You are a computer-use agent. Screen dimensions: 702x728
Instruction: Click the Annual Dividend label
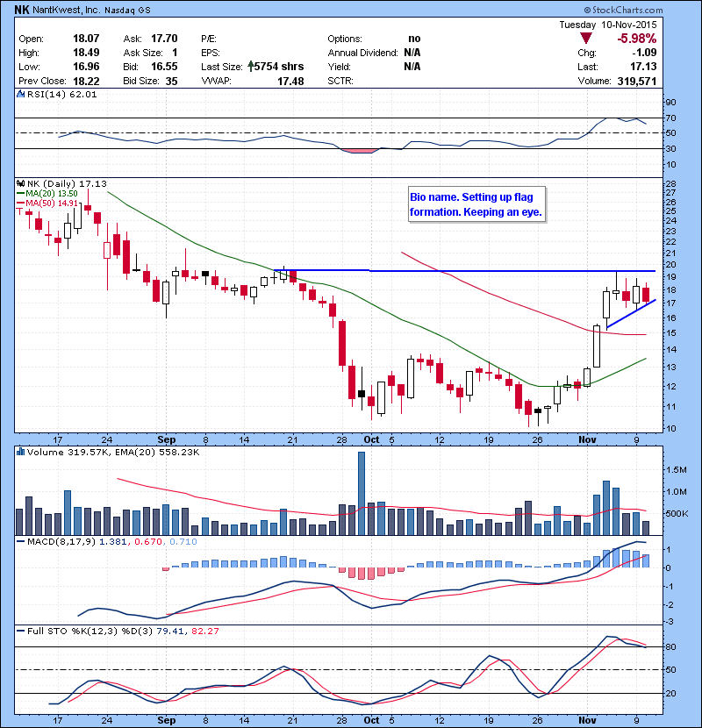[362, 53]
